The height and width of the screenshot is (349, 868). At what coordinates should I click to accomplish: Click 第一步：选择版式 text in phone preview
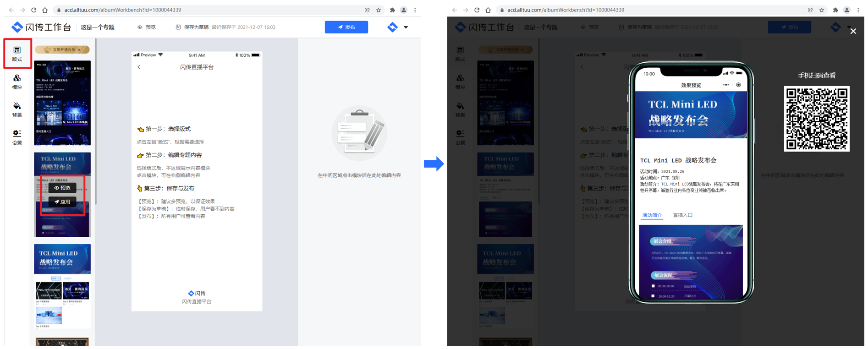tap(168, 129)
